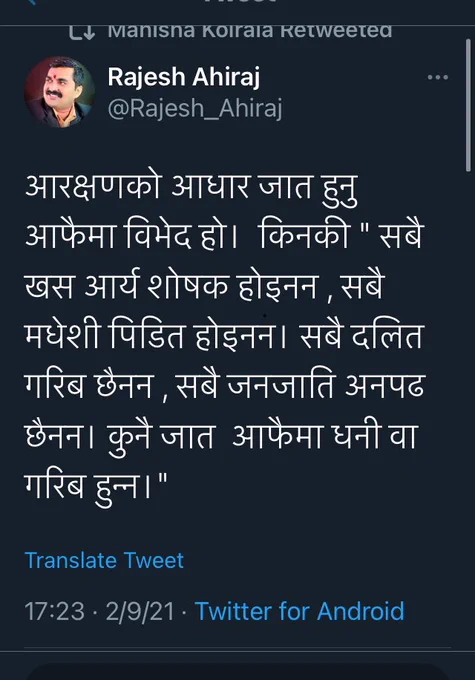Image resolution: width=475 pixels, height=680 pixels.
Task: Tap the Tweet title in header
Action: (x=239, y=2)
